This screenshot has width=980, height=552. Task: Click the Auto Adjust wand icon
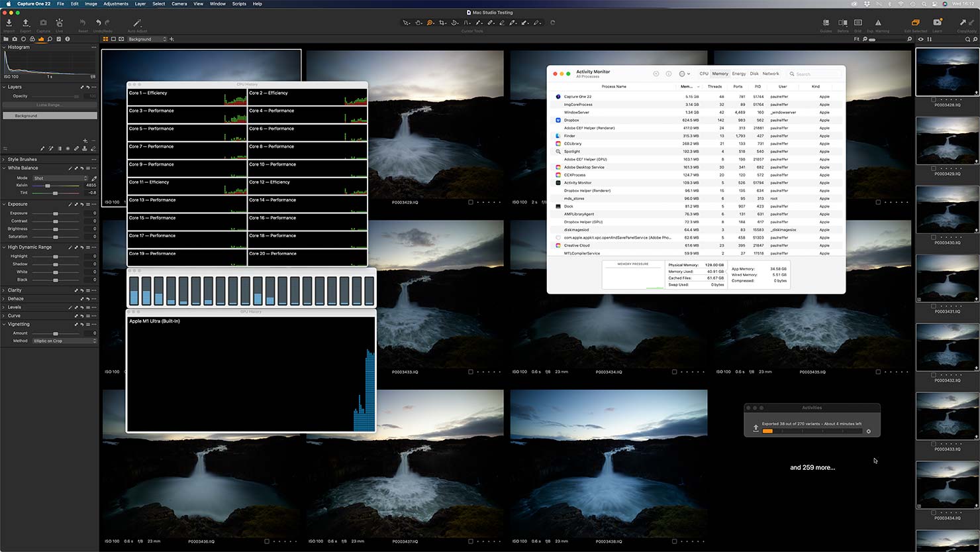137,23
